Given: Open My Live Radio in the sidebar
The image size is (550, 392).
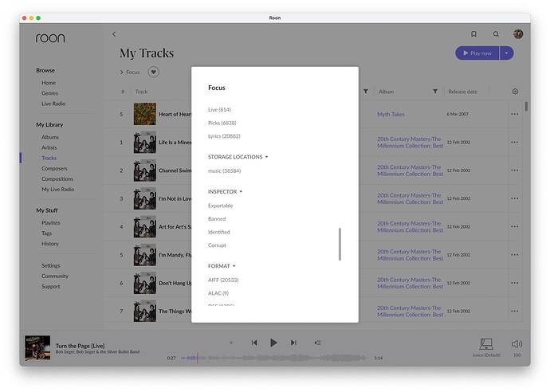Looking at the screenshot, I should 58,189.
